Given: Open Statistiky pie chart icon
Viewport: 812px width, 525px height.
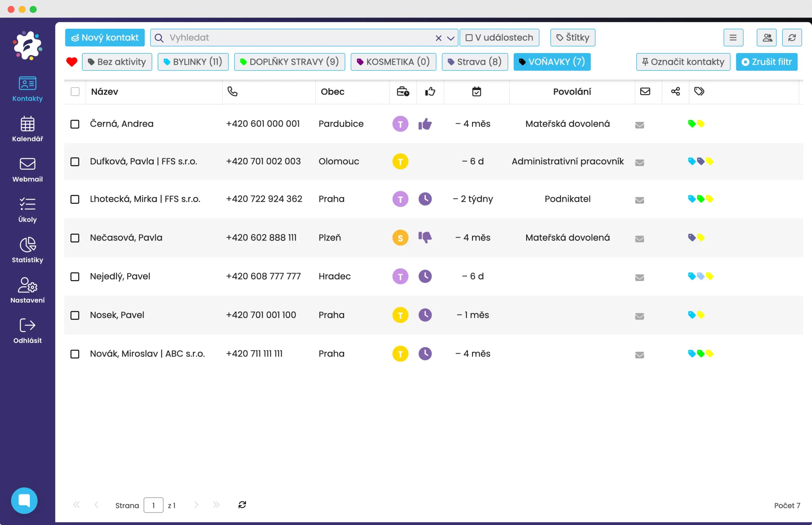Looking at the screenshot, I should tap(27, 249).
